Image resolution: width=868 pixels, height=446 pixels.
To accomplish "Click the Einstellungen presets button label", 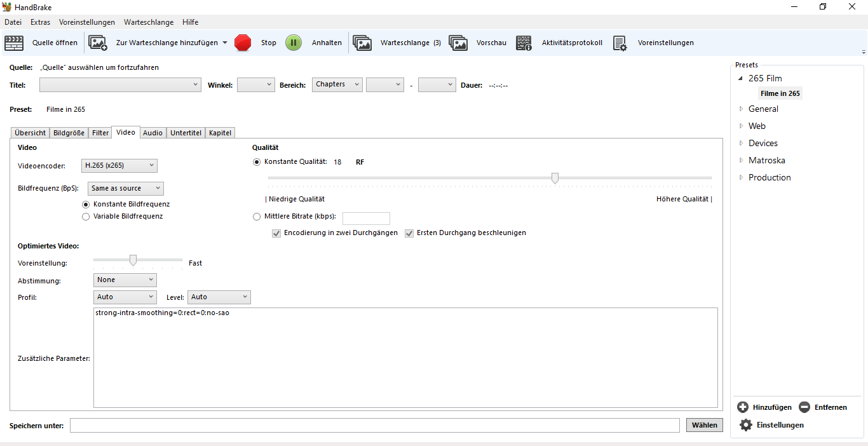I will (x=780, y=425).
